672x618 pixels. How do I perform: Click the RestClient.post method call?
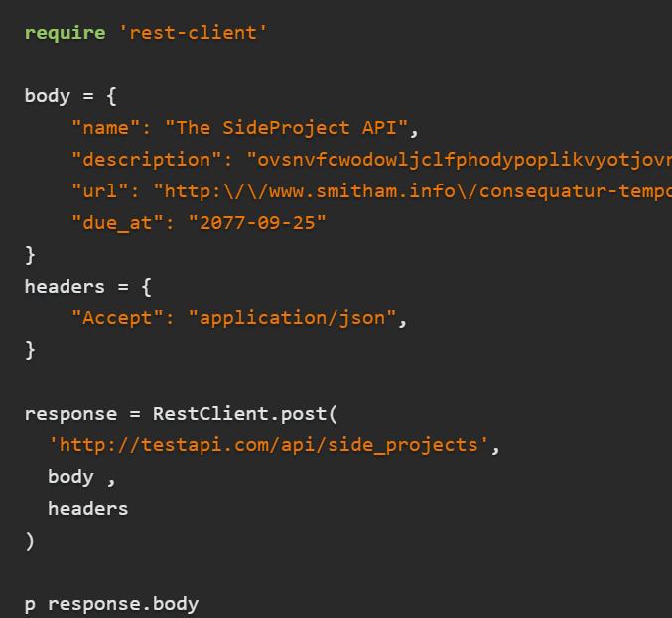point(239,414)
